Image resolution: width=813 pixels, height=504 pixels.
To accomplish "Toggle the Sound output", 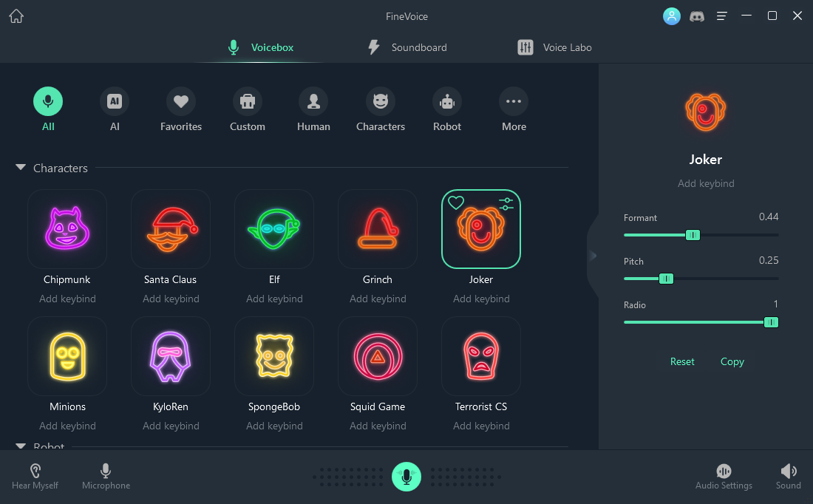I will tap(788, 477).
